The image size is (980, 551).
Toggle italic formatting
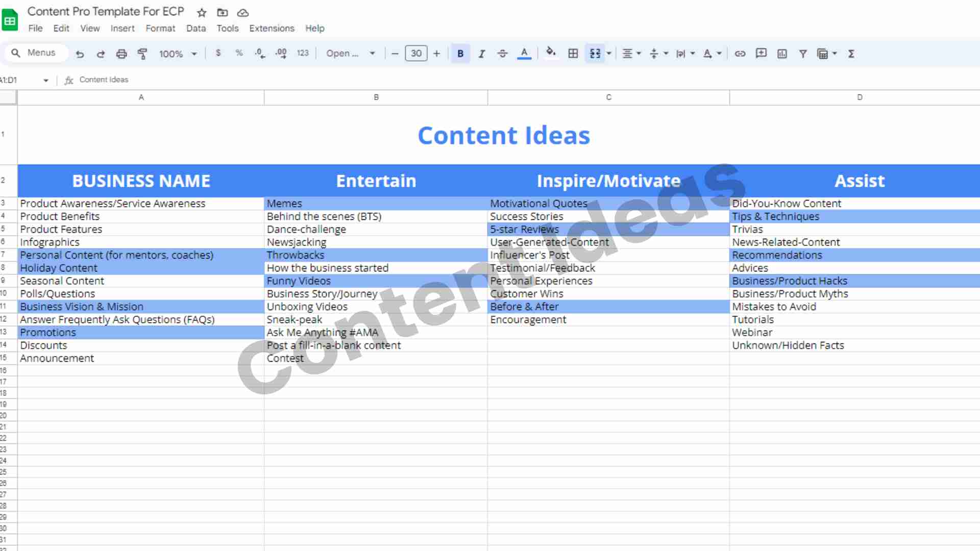coord(481,54)
